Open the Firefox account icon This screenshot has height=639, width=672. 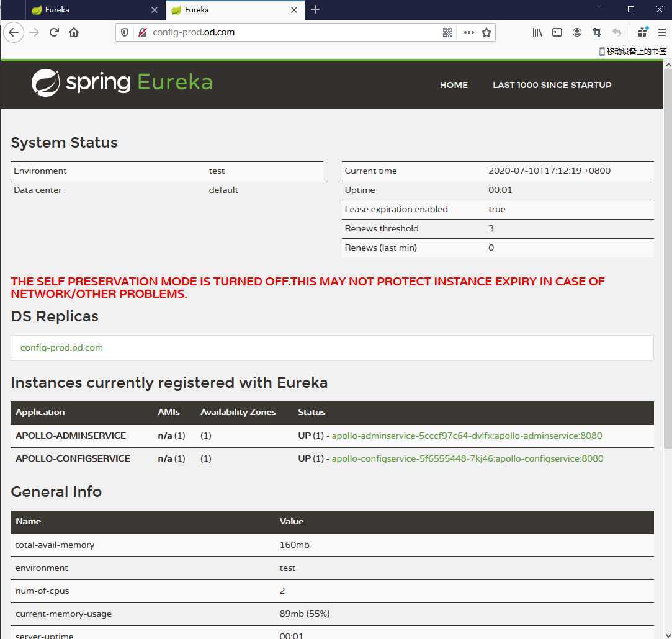[577, 32]
